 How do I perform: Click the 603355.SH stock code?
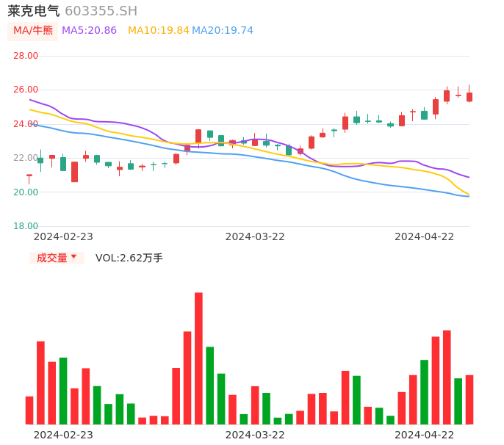click(101, 11)
